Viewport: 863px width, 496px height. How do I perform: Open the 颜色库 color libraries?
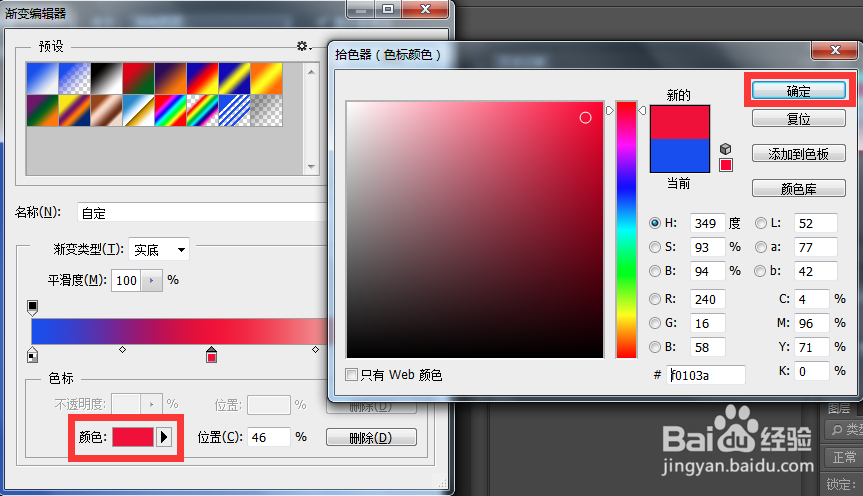coord(799,188)
